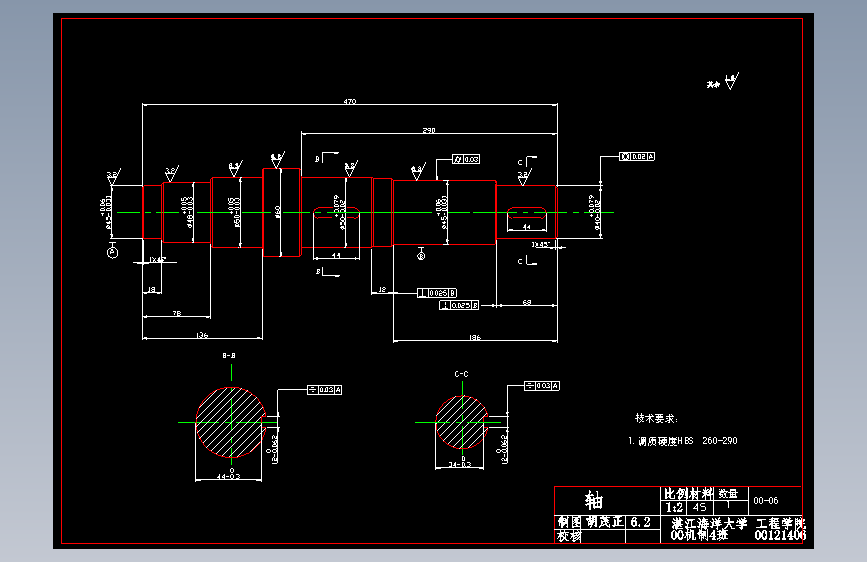Image resolution: width=867 pixels, height=562 pixels.
Task: Pick the 0.03 A symmetry frame beside section C-C
Action: 542,386
